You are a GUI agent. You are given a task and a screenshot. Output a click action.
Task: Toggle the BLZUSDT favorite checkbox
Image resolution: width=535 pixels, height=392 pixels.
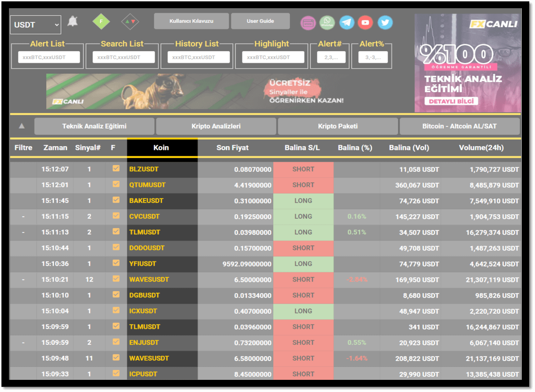[116, 168]
